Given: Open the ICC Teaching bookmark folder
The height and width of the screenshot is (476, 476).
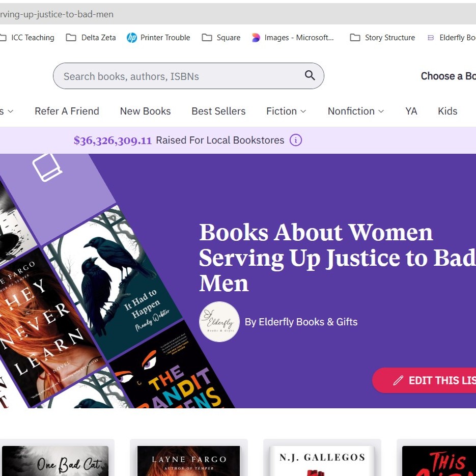Looking at the screenshot, I should pos(27,38).
